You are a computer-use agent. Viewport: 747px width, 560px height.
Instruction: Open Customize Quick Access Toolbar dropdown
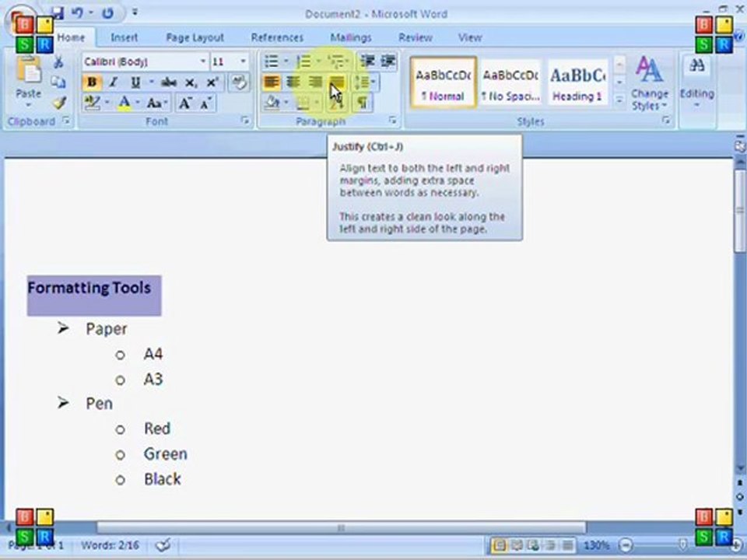point(135,12)
